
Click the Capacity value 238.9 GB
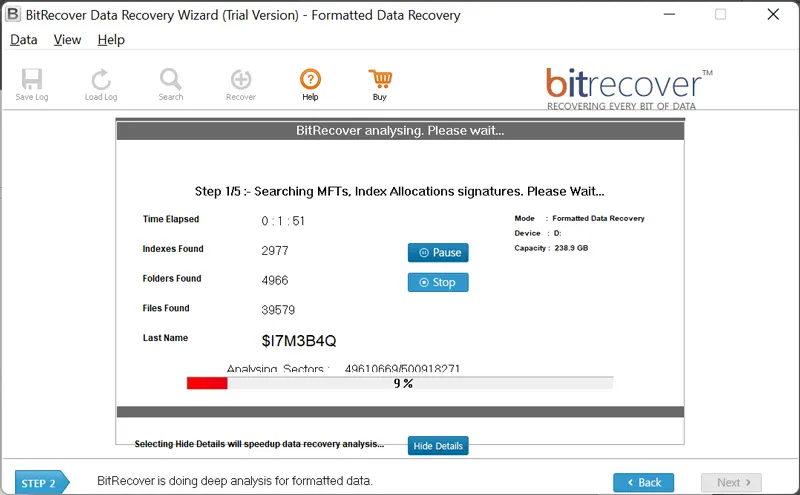point(571,248)
